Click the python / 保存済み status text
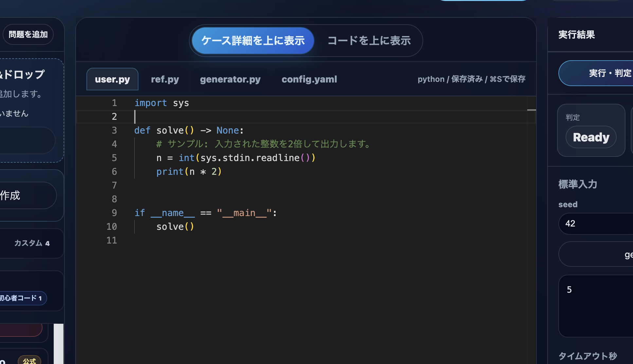The height and width of the screenshot is (364, 633). point(471,79)
